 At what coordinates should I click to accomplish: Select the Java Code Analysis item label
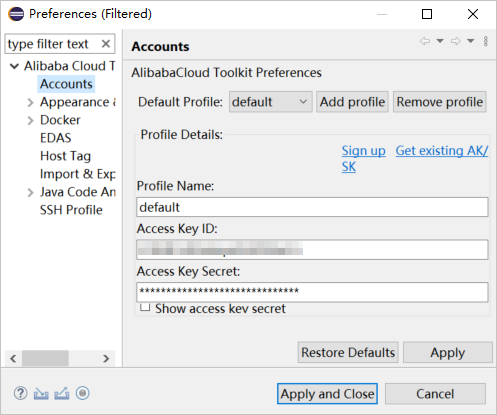(78, 192)
